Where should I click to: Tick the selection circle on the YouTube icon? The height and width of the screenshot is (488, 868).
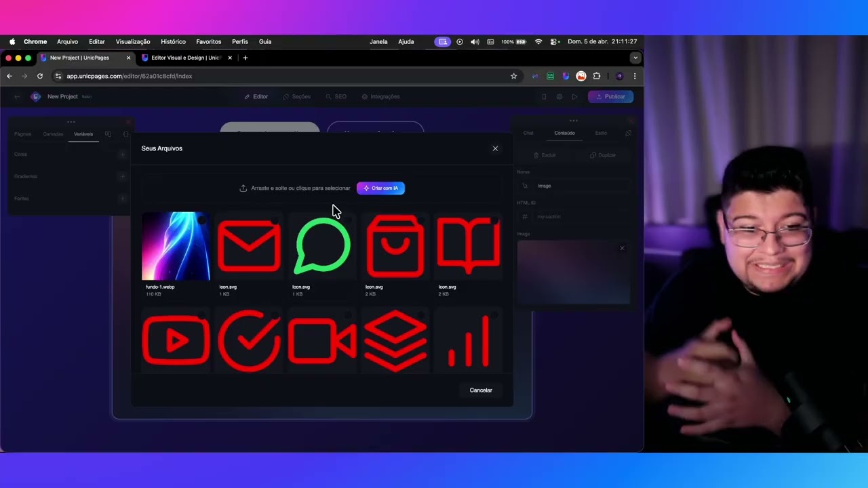[202, 315]
